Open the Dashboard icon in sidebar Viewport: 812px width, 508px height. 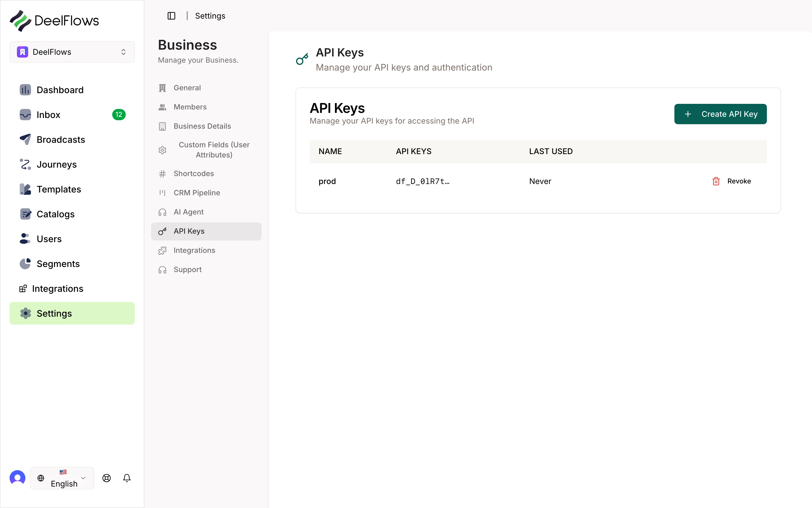[x=25, y=90]
